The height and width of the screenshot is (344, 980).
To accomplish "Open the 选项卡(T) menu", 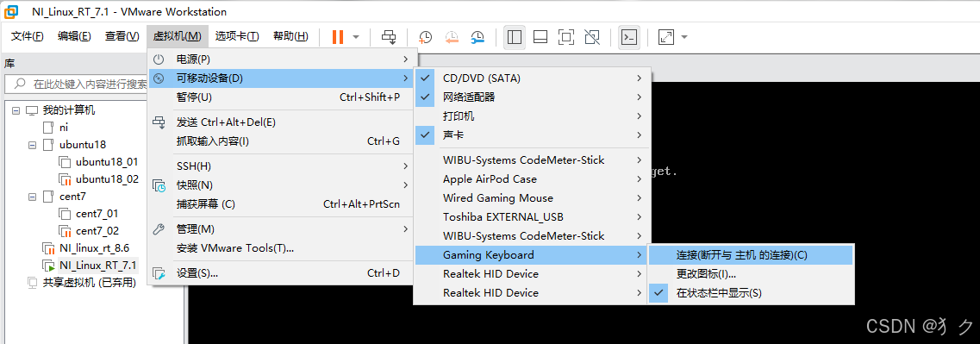I will pyautogui.click(x=237, y=36).
